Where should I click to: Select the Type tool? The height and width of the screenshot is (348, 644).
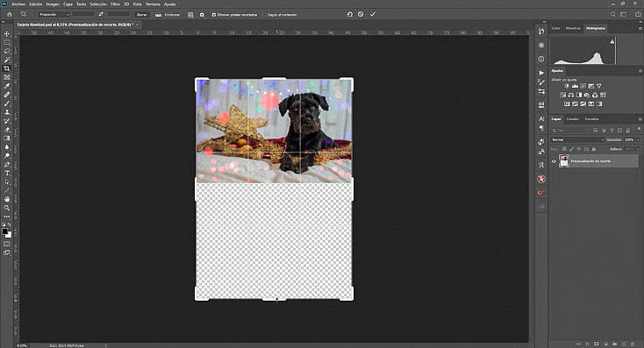pos(7,174)
